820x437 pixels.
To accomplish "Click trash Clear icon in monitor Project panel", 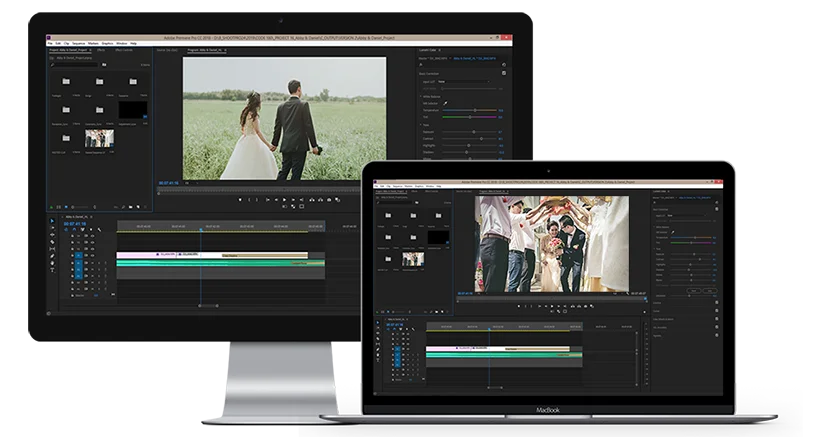I will click(145, 207).
